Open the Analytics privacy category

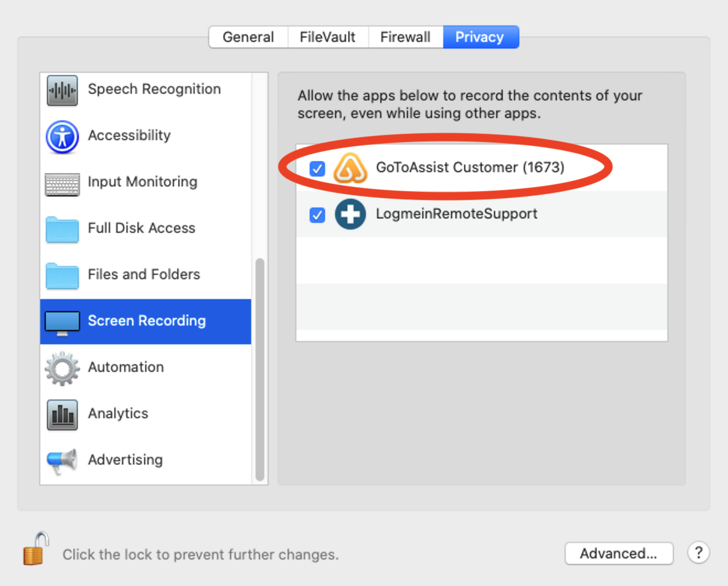click(146, 414)
